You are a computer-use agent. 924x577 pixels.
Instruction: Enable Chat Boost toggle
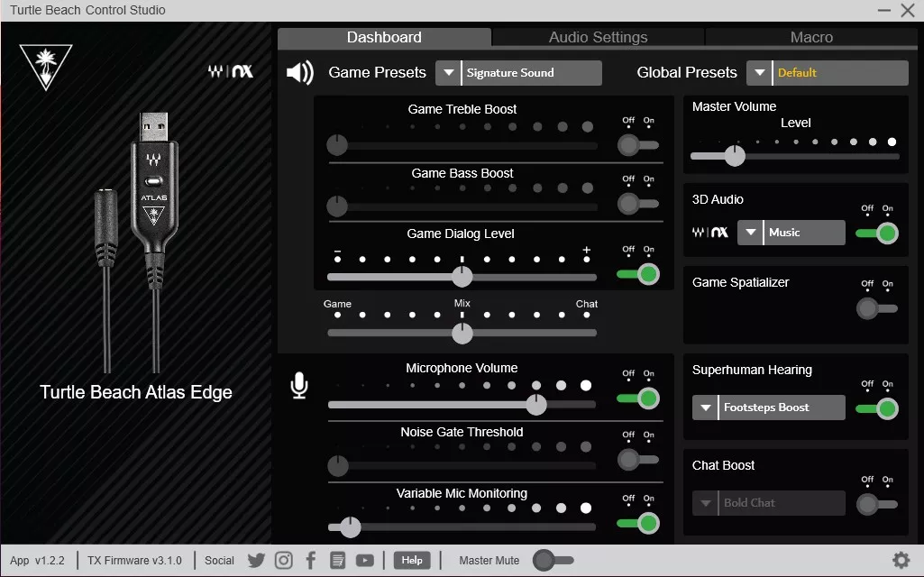coord(877,505)
